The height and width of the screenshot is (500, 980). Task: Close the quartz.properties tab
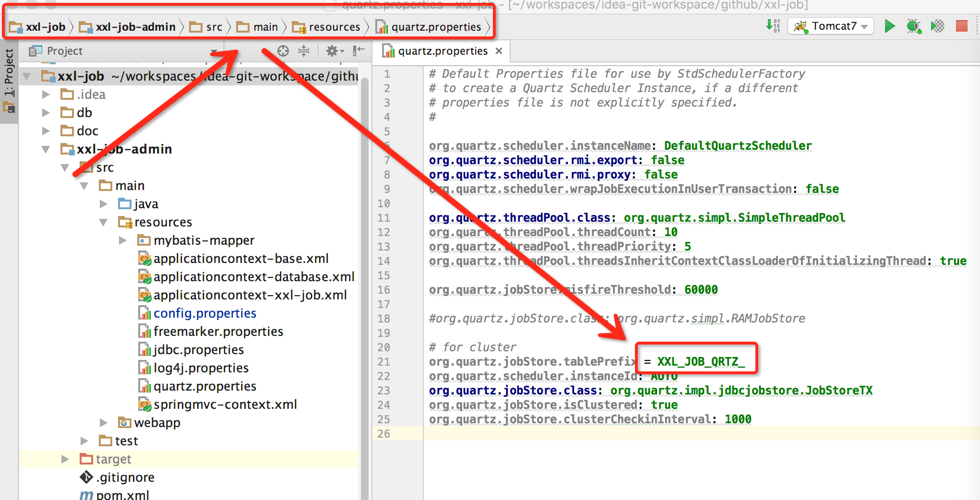[x=499, y=51]
